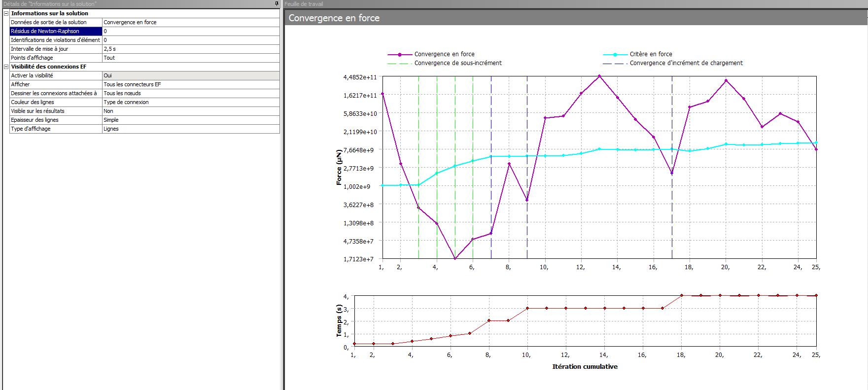Open the "Tous les nœuds" value
This screenshot has width=868, height=390.
click(191, 93)
